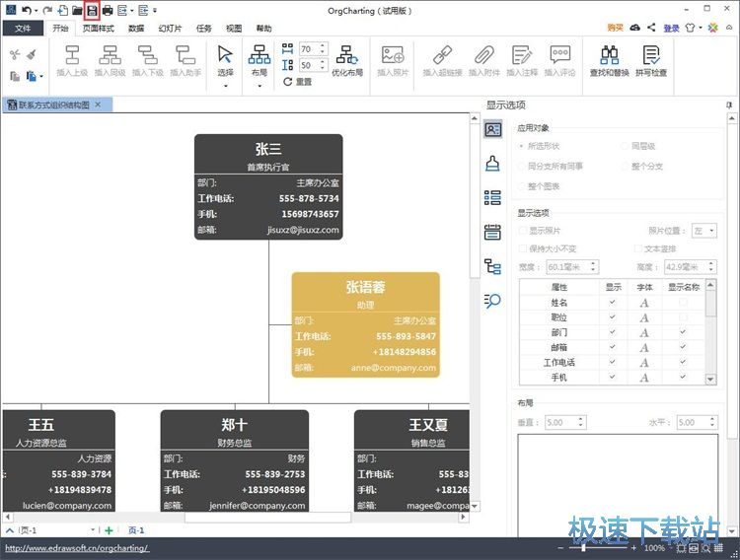Click the edrawsoft.cn orgcharting link
740x560 pixels.
77,548
